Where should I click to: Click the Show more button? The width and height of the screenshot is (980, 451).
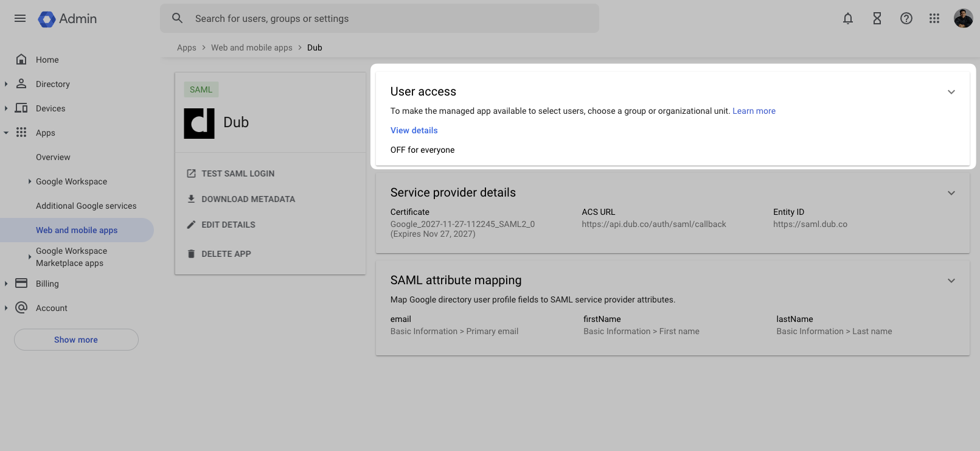76,340
